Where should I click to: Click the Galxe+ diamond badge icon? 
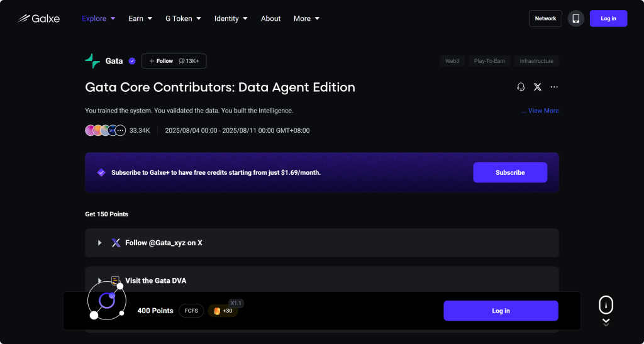[101, 172]
